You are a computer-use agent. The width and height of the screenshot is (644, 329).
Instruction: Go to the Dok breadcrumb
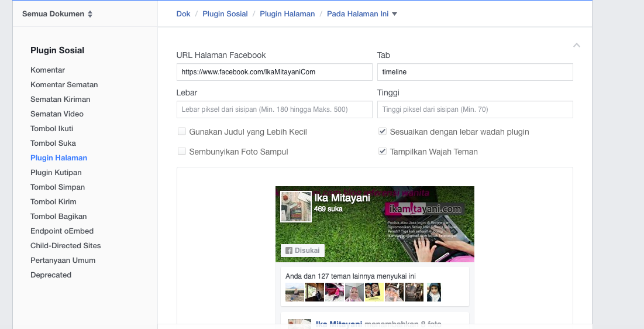pyautogui.click(x=183, y=14)
